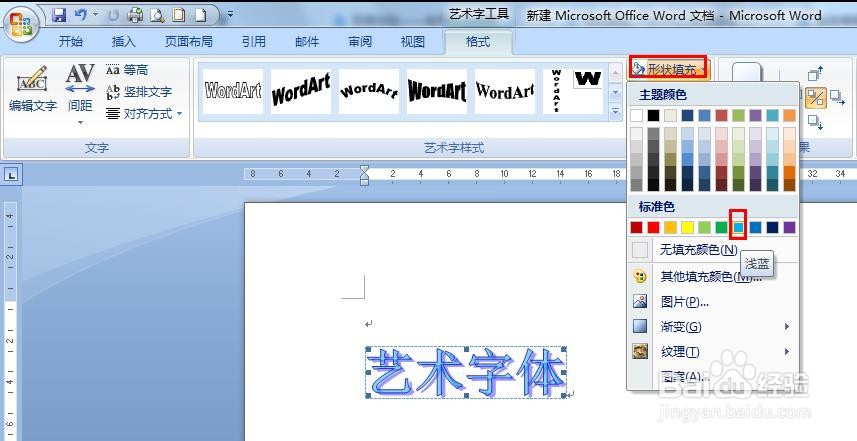
Task: Pick white theme color swatch
Action: point(636,115)
